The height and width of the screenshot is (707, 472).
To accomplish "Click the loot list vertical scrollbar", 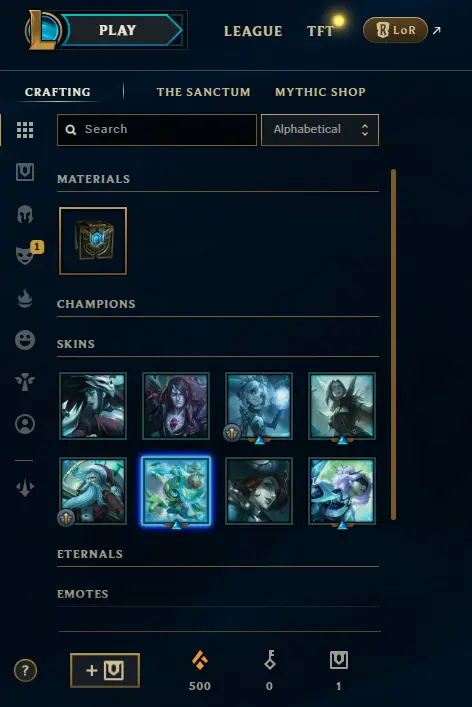I will [x=394, y=344].
